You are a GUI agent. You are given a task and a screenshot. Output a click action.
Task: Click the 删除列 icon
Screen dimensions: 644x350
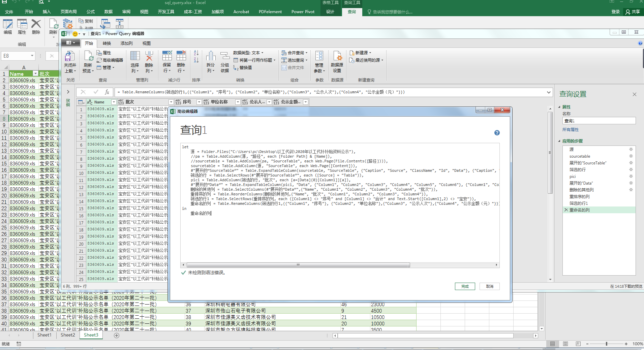coord(149,56)
